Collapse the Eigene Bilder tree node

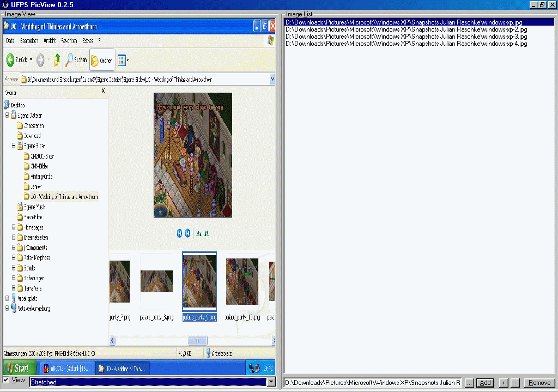(14, 146)
